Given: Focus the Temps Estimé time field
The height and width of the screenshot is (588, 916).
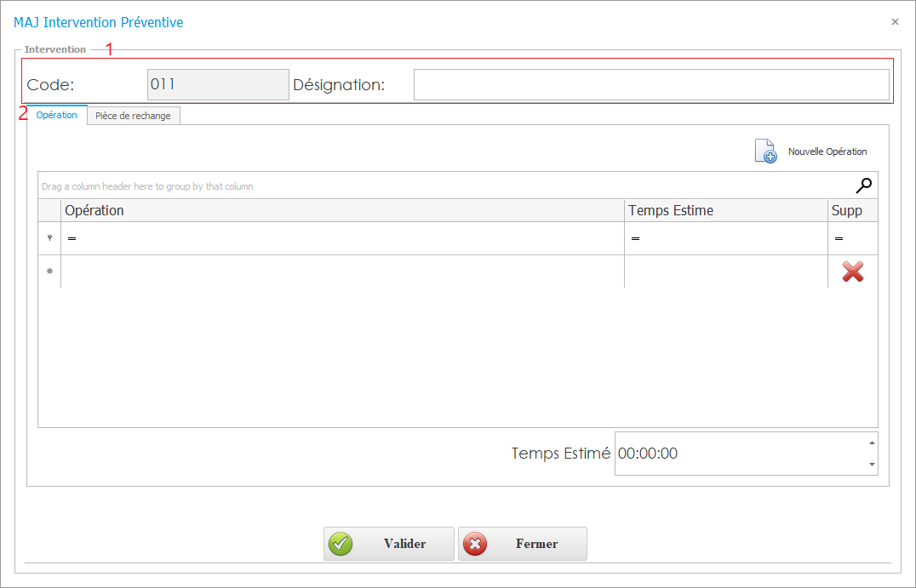Looking at the screenshot, I should coord(736,454).
